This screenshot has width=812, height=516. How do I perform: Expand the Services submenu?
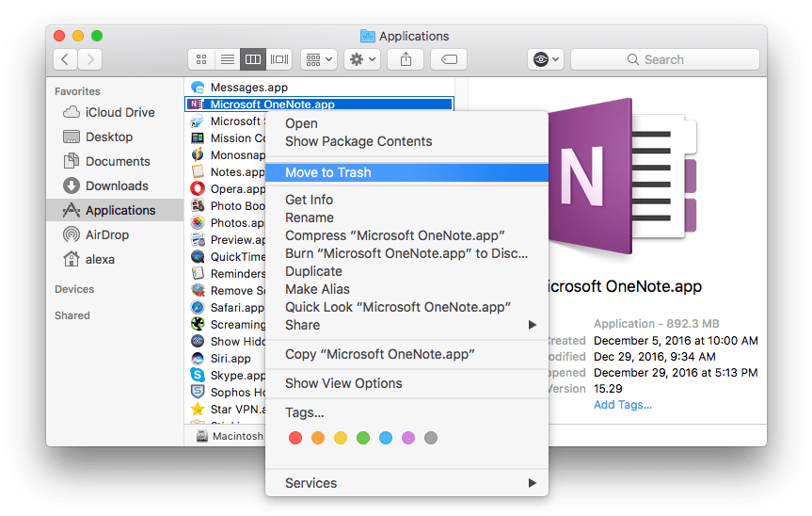coord(406,483)
